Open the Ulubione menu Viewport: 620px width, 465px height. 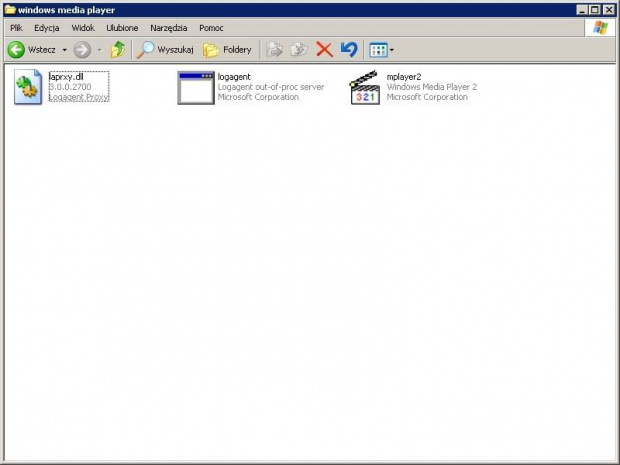[122, 28]
